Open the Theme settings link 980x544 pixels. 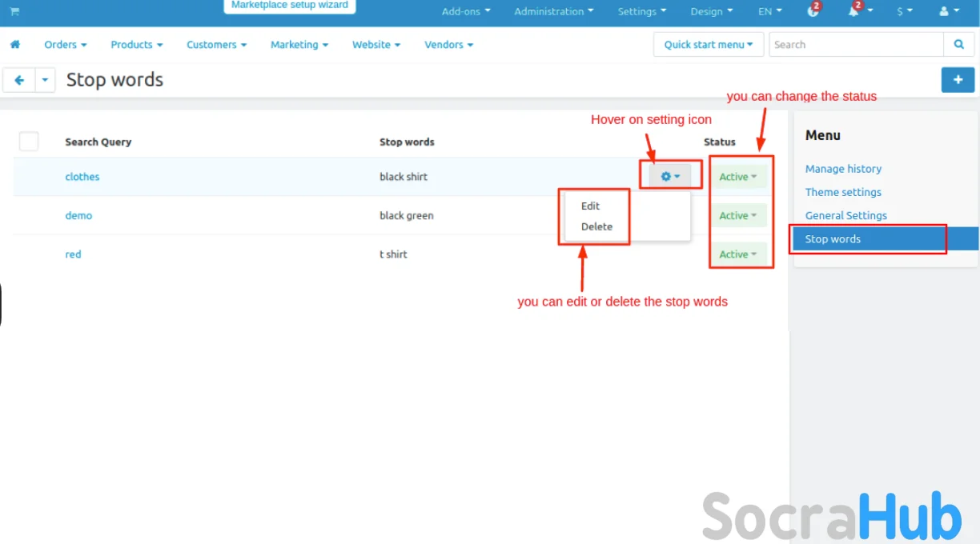click(843, 192)
